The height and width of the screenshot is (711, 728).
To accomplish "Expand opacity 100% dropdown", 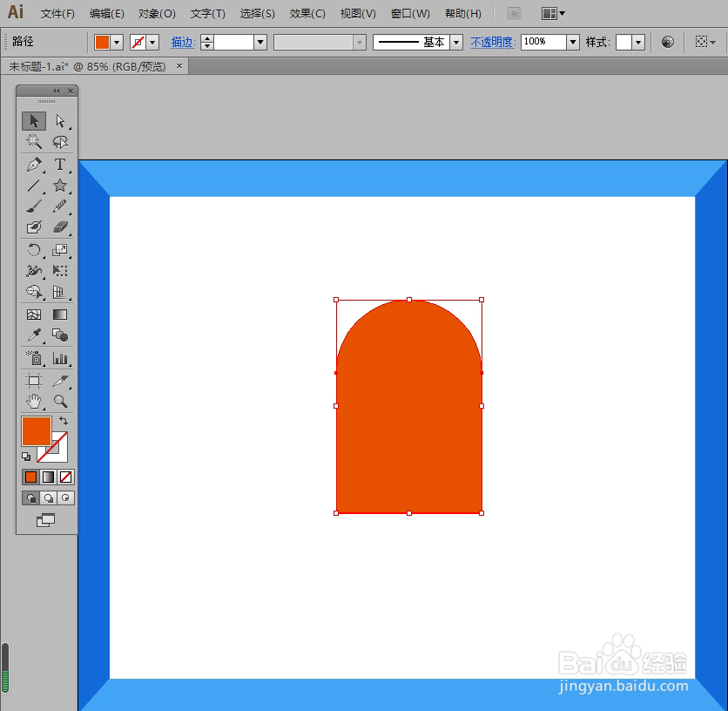I will [573, 43].
